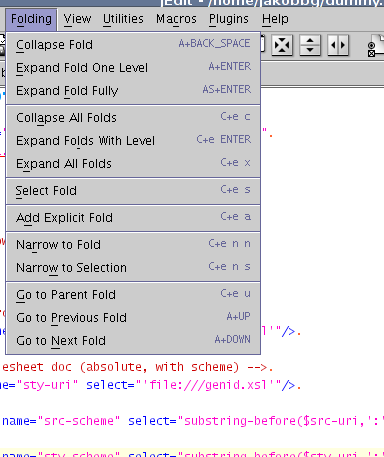Open the Macros menu
This screenshot has width=384, height=457.
[x=176, y=19]
